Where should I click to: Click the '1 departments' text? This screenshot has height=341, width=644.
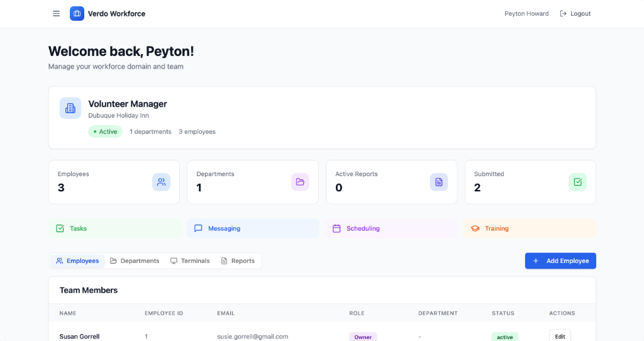click(x=150, y=131)
